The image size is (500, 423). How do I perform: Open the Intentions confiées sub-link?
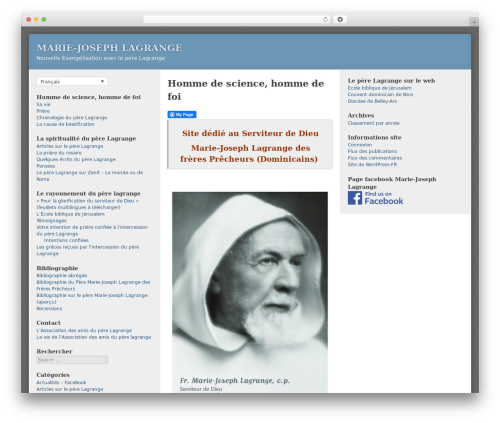(x=66, y=240)
